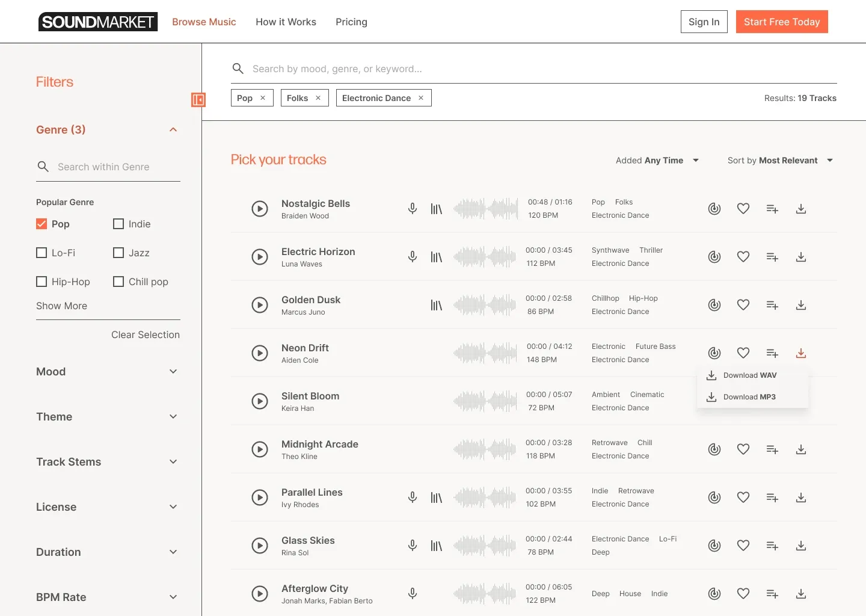Expand the Mood filter section
Screen dimensions: 866x616
click(x=173, y=372)
